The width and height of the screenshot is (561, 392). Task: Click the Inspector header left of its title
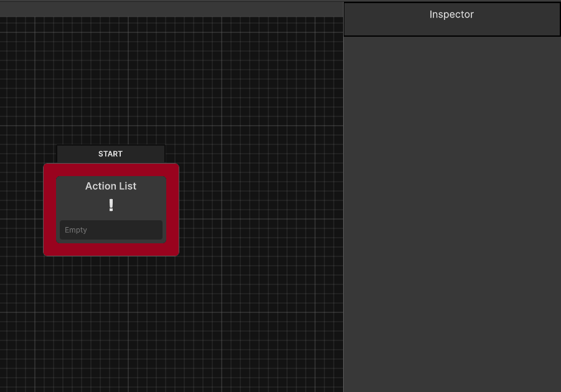380,19
